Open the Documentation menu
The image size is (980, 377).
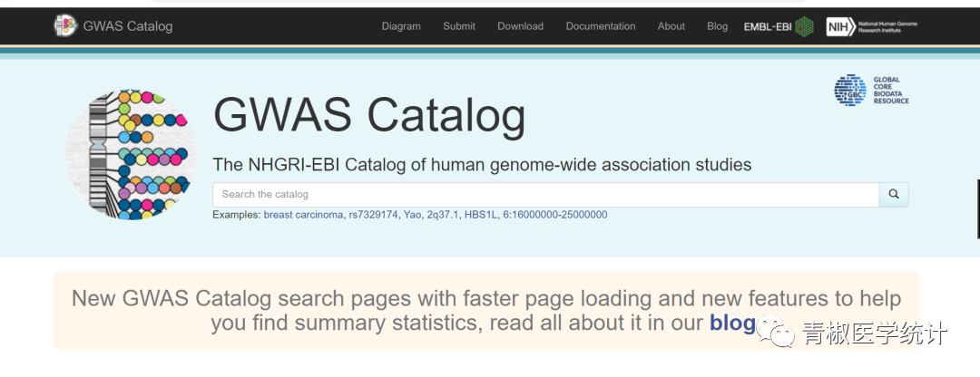tap(601, 26)
